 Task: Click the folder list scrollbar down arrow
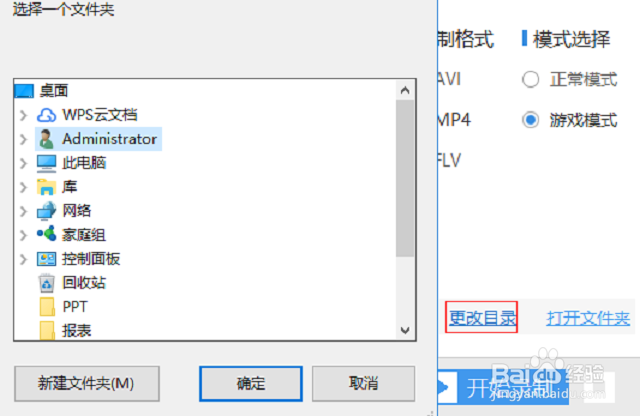(x=405, y=330)
